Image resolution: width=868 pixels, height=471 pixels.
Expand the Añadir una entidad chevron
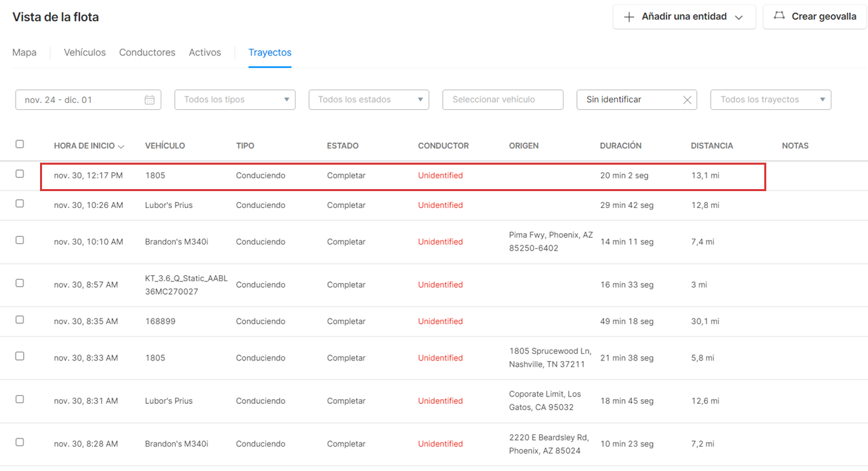pos(739,17)
